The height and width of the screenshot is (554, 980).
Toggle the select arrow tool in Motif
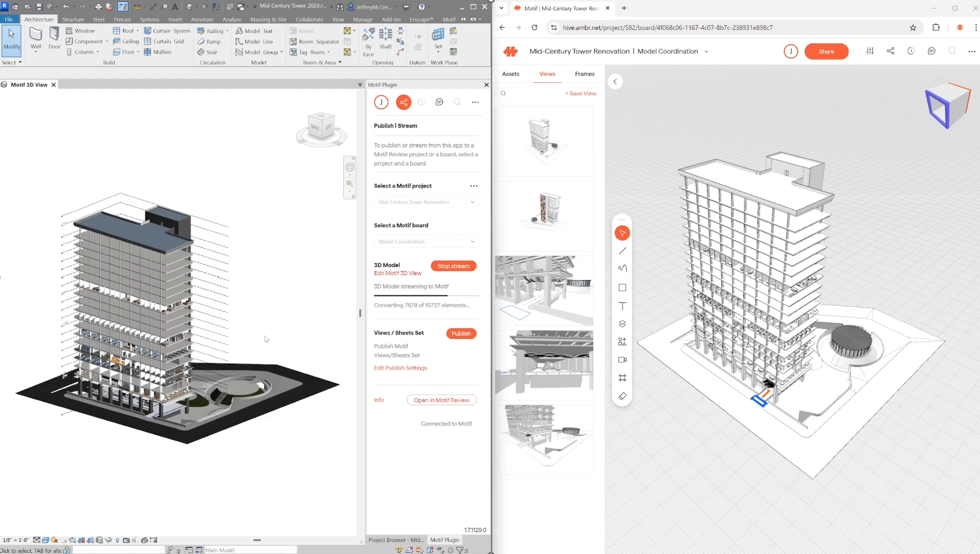point(622,233)
